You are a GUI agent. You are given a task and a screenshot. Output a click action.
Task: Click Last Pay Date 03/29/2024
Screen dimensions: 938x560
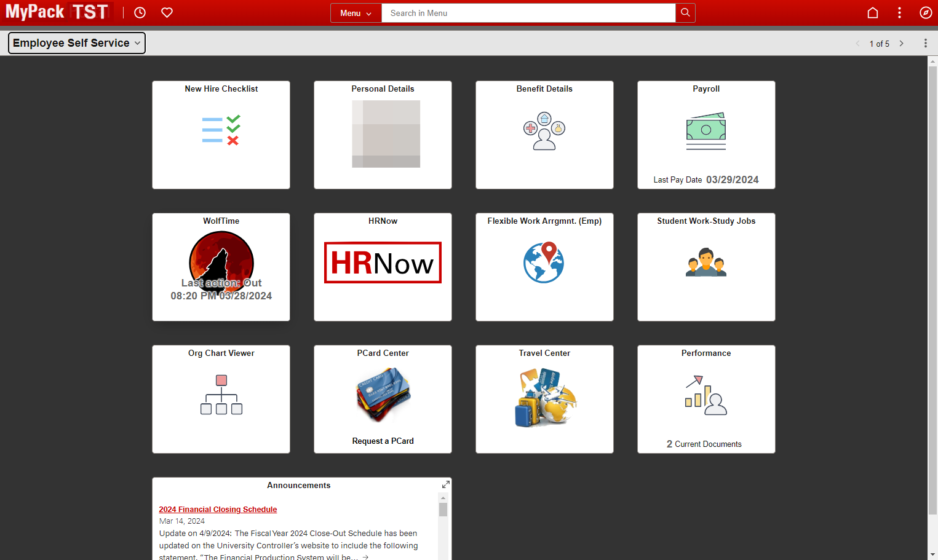click(x=706, y=179)
